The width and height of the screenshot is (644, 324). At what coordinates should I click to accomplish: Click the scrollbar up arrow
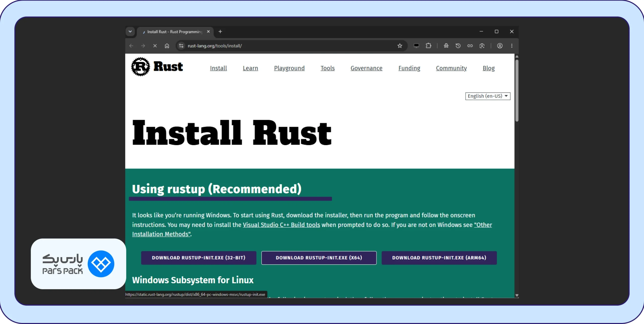click(517, 57)
